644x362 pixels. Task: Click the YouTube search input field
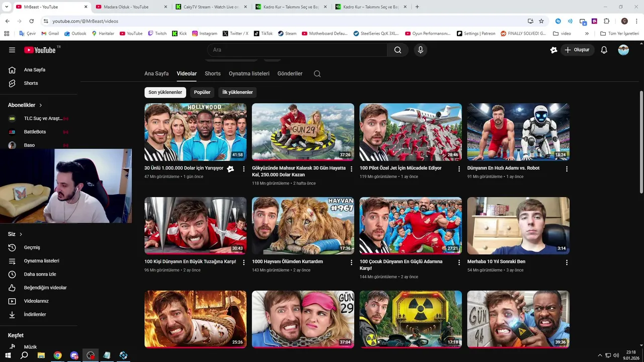click(297, 50)
